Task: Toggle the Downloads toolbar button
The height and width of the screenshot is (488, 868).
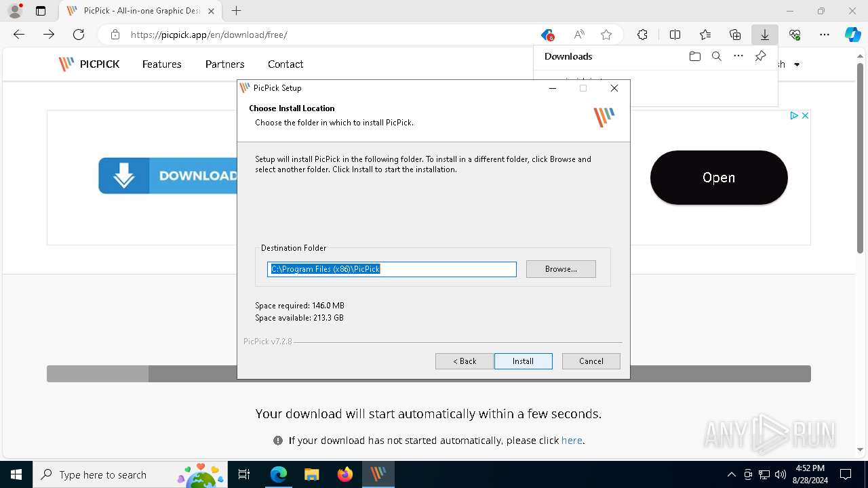Action: tap(765, 35)
